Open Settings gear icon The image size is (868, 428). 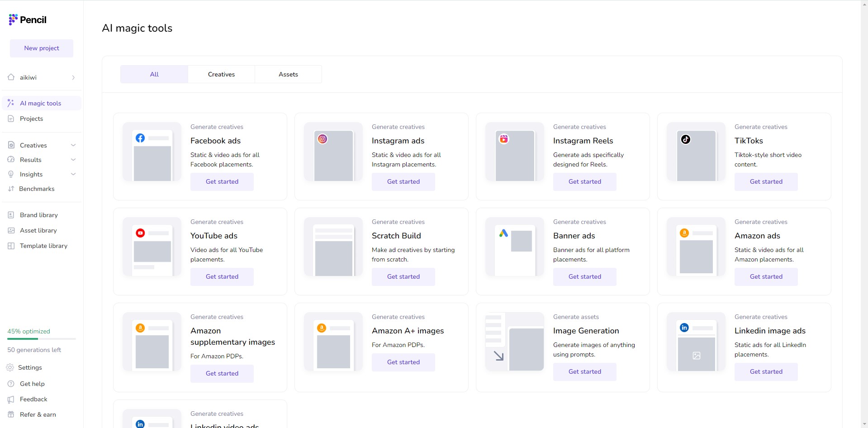pyautogui.click(x=10, y=367)
